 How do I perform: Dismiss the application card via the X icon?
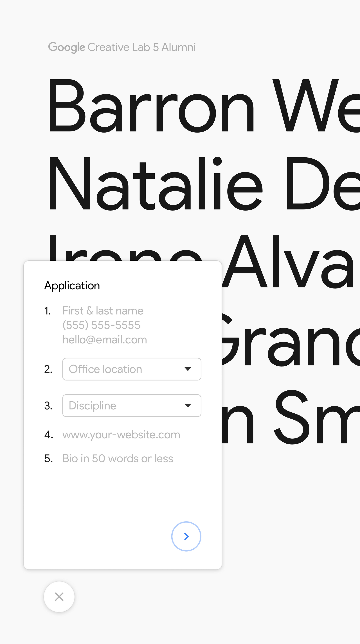point(59,597)
